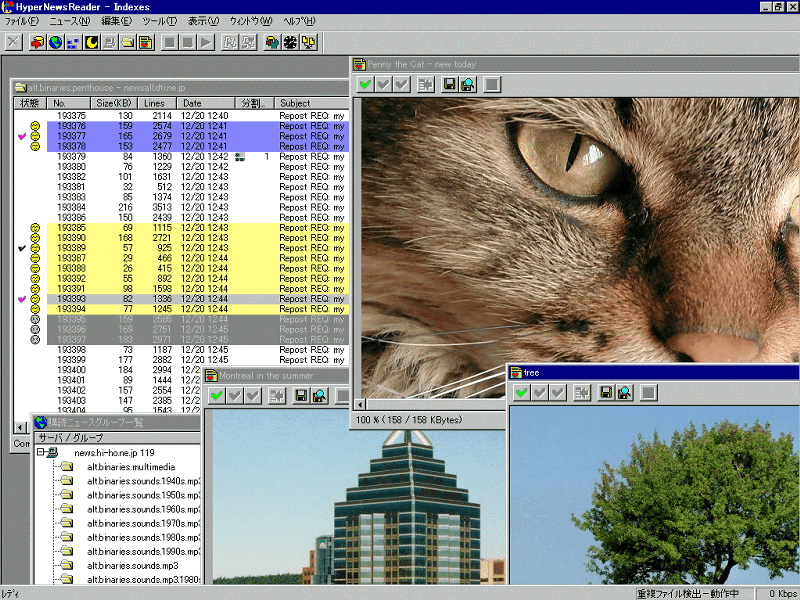Viewport: 800px width, 600px height.
Task: Click the floppy with magnifier icon in tree window
Action: click(x=624, y=392)
